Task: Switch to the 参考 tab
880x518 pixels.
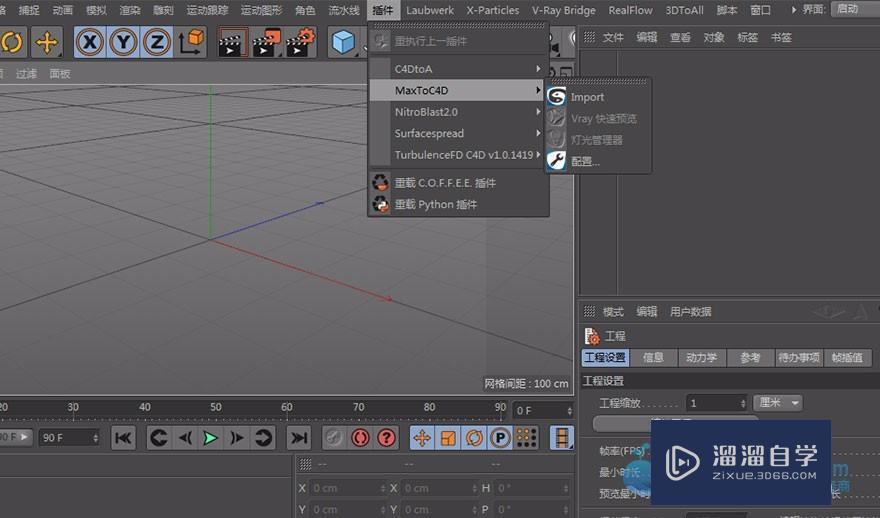Action: tap(750, 357)
